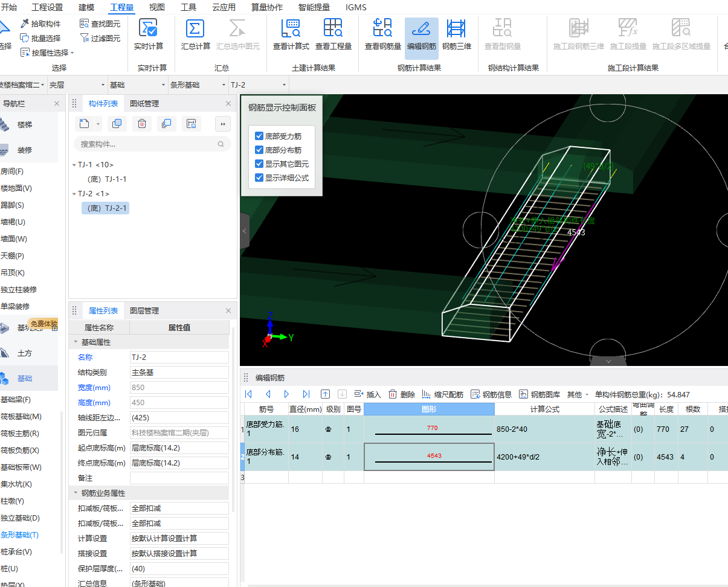Click 过滤图元 tool
The image size is (728, 587).
coord(100,38)
